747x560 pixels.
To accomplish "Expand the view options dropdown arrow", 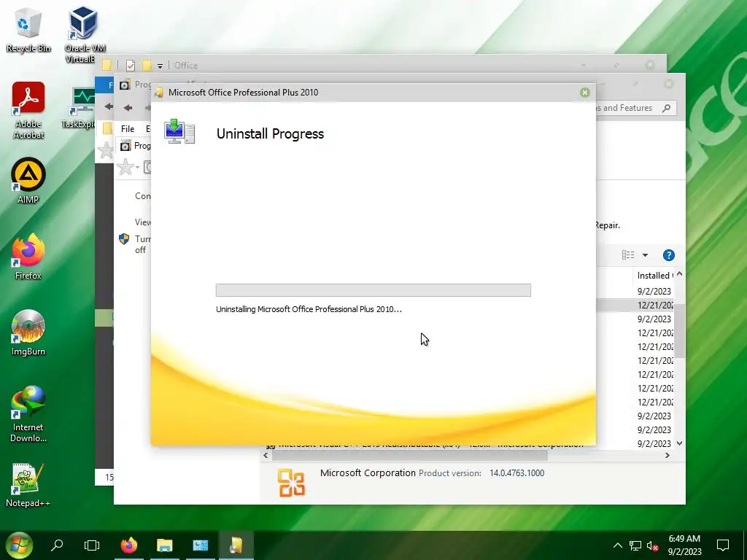I will tap(645, 255).
